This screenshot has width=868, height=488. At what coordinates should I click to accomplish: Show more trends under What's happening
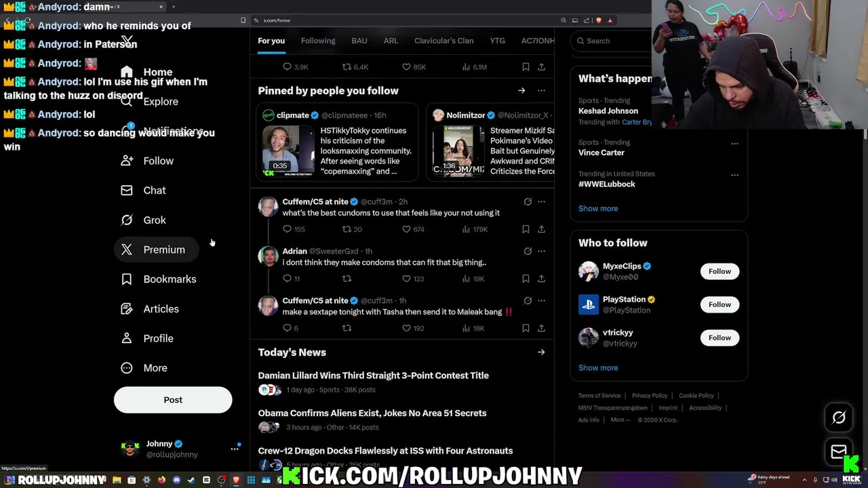[x=598, y=209]
